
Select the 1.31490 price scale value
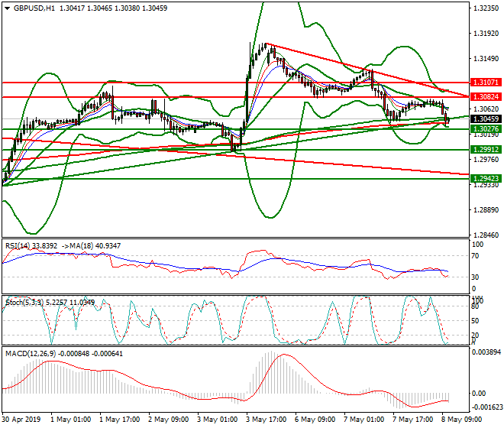pos(486,59)
